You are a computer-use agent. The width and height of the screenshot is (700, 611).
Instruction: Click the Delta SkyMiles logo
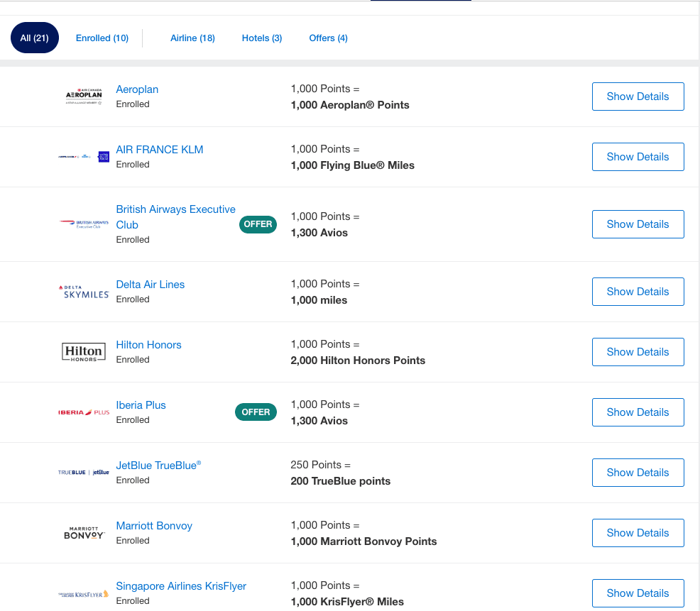click(x=84, y=292)
